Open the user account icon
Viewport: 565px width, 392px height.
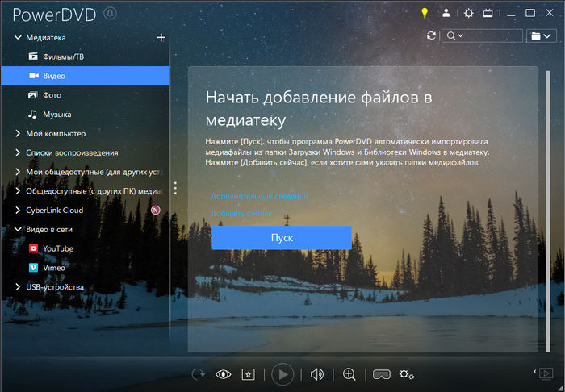point(446,14)
